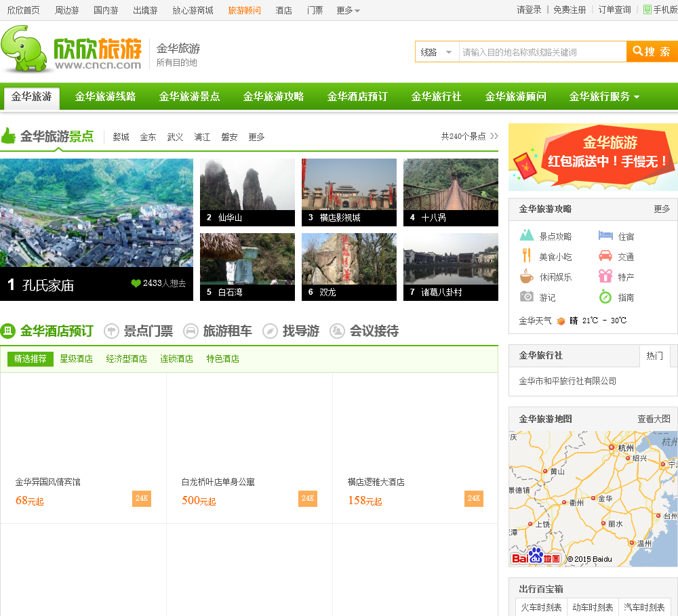Screen dimensions: 678x616
Task: Open 指南 compass icon
Action: (605, 297)
